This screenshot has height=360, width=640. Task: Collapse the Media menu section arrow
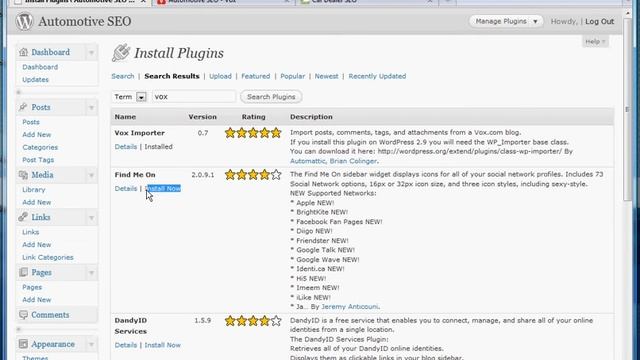click(x=91, y=176)
